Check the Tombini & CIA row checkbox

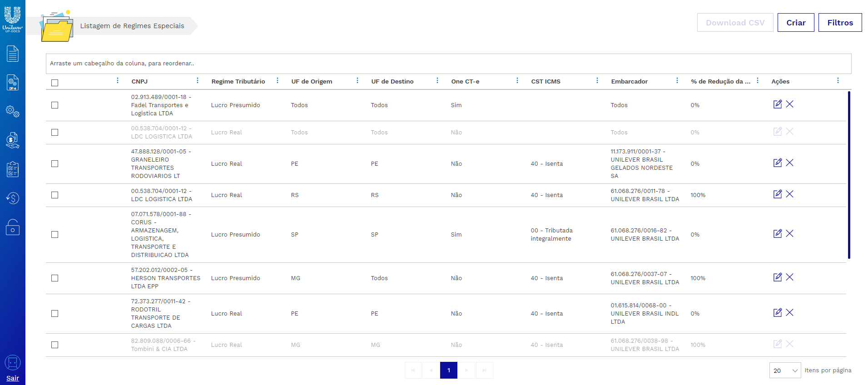(55, 345)
